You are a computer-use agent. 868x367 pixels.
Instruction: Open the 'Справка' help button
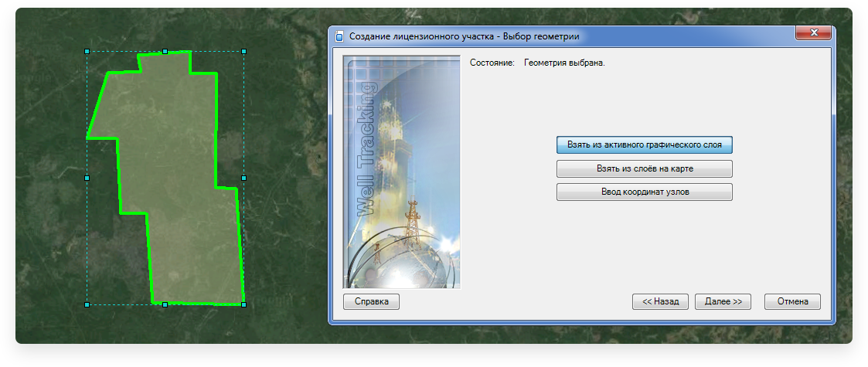(x=371, y=301)
